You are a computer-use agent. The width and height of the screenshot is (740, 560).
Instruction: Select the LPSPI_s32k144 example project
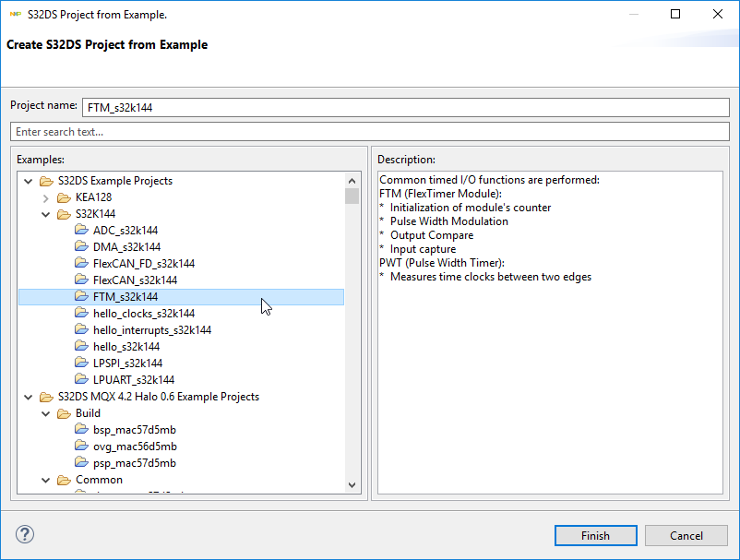coord(127,363)
